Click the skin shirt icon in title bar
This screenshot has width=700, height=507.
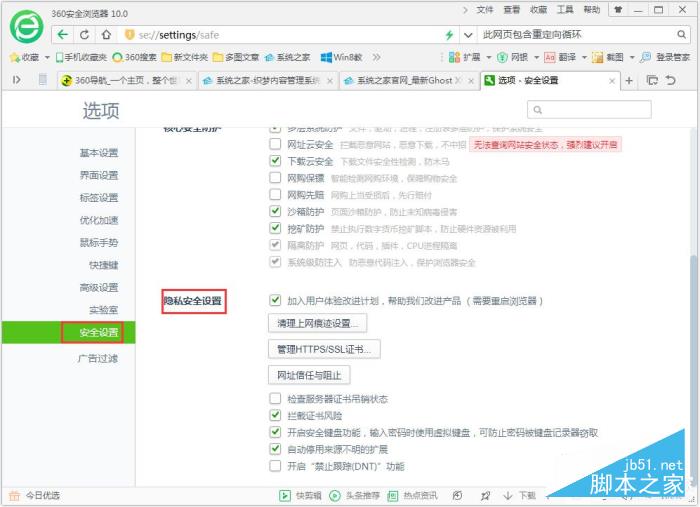(x=618, y=9)
